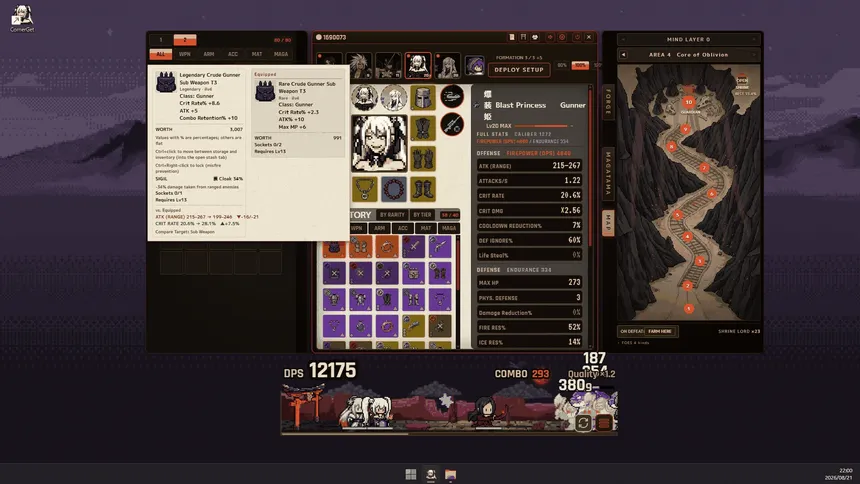Click the round sub weapon slot
This screenshot has width=860, height=484.
coord(452,97)
